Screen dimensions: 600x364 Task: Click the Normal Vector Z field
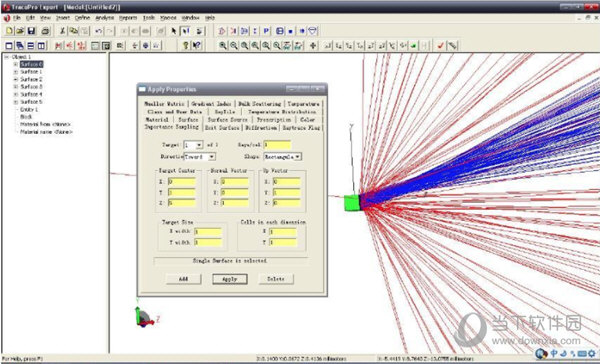coord(235,203)
